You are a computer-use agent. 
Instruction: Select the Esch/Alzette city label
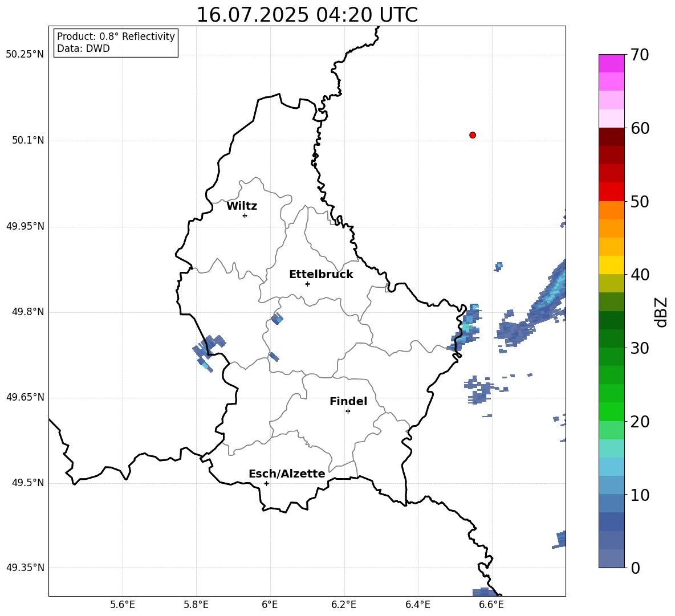click(x=287, y=474)
